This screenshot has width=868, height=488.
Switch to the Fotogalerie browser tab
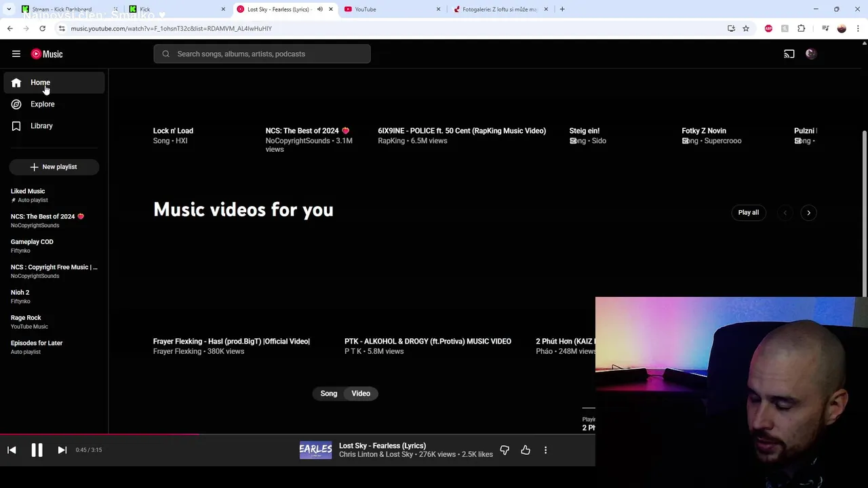coord(500,9)
